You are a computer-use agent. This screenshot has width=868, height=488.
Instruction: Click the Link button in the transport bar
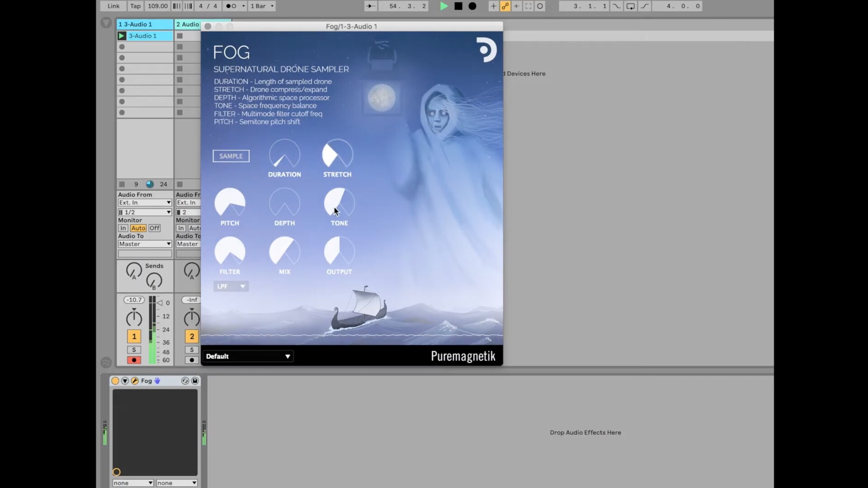point(113,6)
